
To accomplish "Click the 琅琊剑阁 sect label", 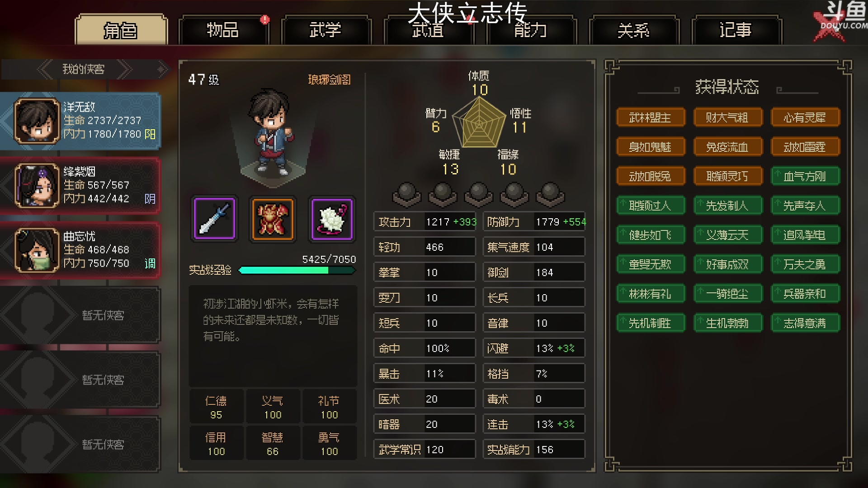I will pos(329,80).
